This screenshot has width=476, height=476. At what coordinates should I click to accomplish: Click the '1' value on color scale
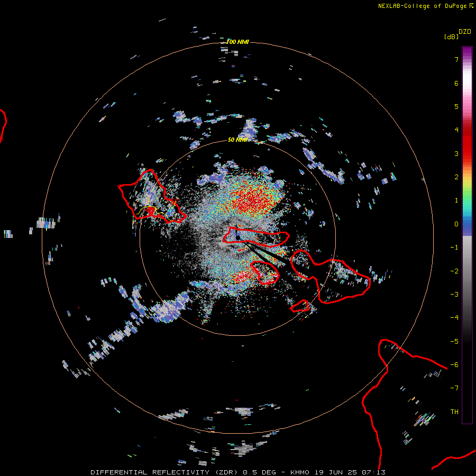pos(456,200)
